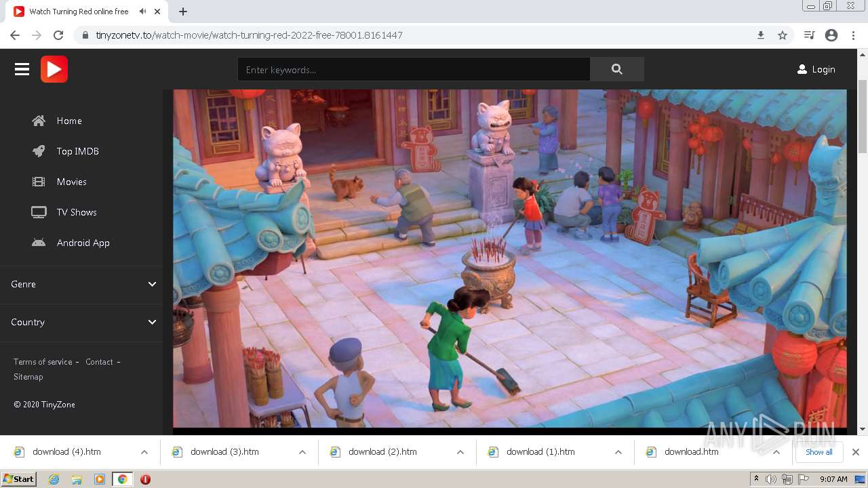Viewport: 868px width, 488px height.
Task: Open file explorer from the taskbar
Action: tap(77, 479)
